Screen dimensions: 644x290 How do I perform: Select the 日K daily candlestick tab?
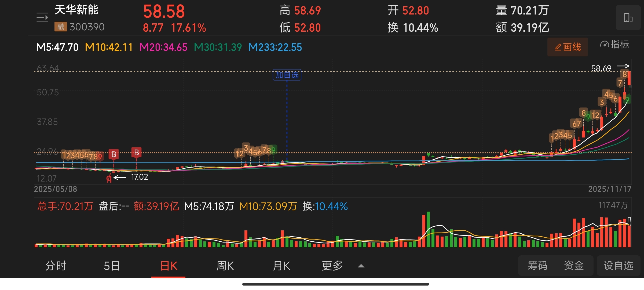pyautogui.click(x=169, y=266)
